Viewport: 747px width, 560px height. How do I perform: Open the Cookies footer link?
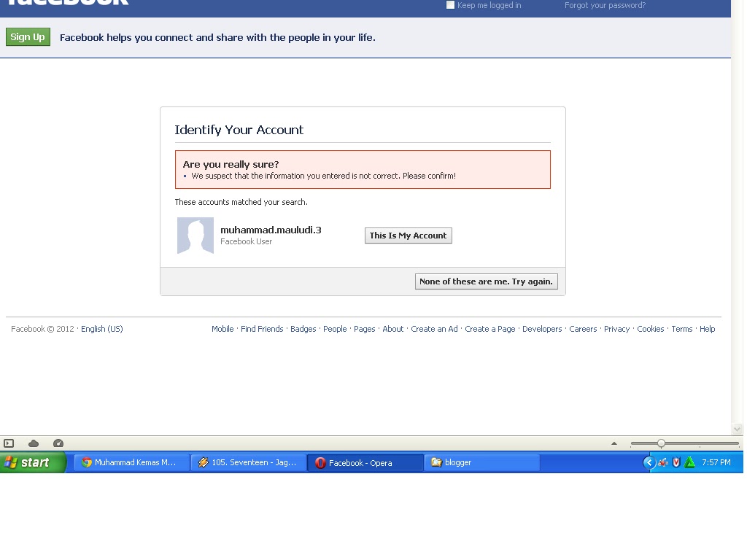pyautogui.click(x=650, y=329)
